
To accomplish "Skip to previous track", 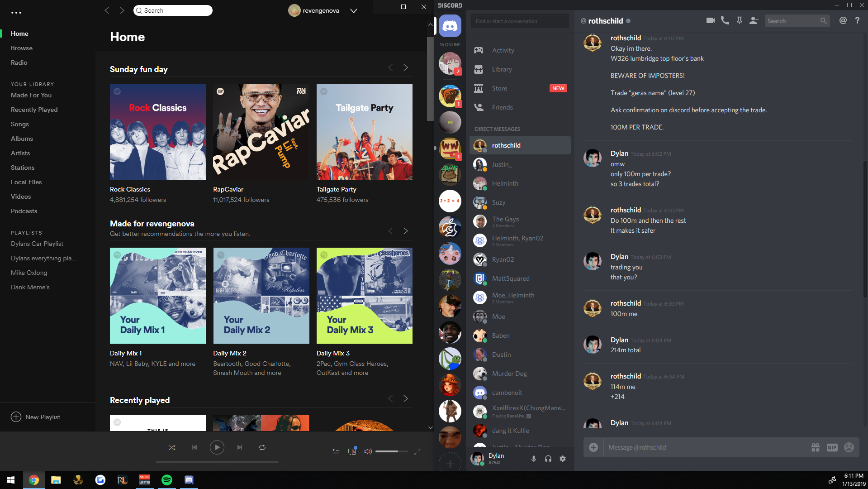I will [194, 447].
